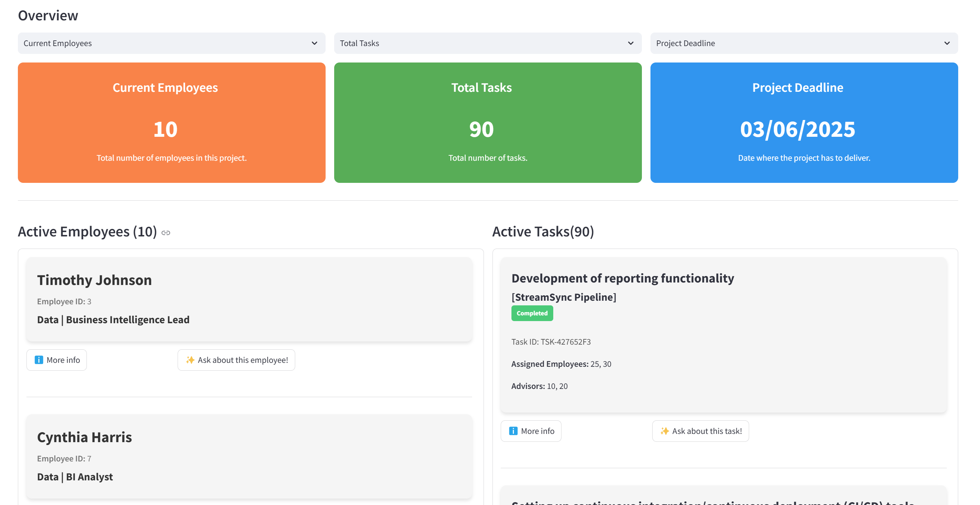This screenshot has width=980, height=505.
Task: Click the chevron arrow on Project Deadline dropdown
Action: pyautogui.click(x=946, y=43)
